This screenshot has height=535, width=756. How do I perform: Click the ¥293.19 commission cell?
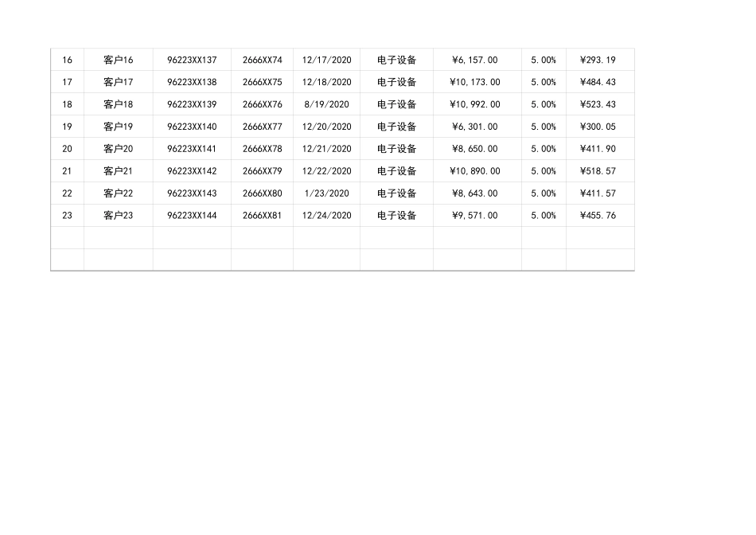pos(599,59)
